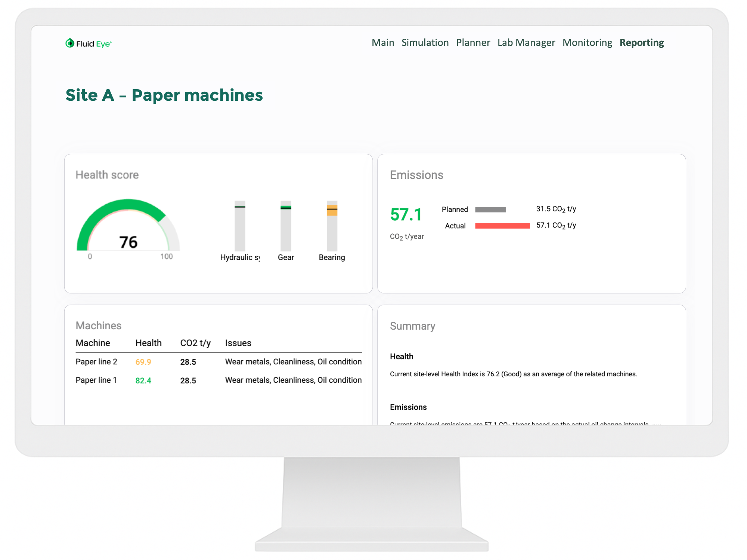
Task: Open the Monitoring section
Action: point(587,43)
